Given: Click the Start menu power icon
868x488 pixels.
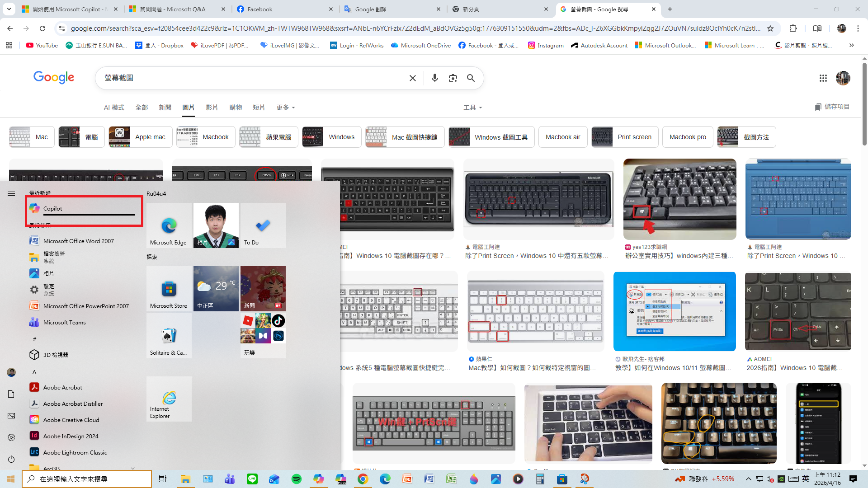Looking at the screenshot, I should (11, 459).
